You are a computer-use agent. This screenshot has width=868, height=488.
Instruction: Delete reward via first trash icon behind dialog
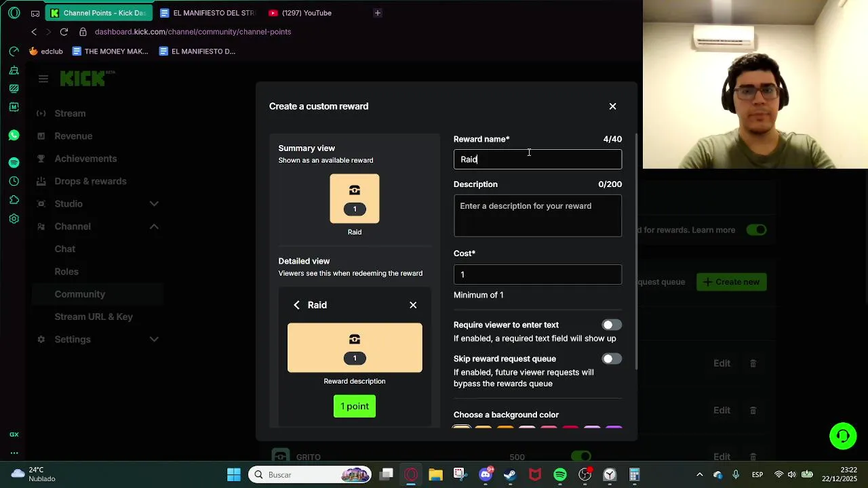[753, 363]
